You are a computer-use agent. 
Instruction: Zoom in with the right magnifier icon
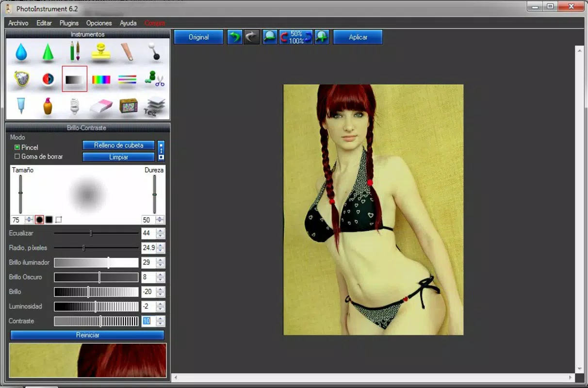click(322, 37)
